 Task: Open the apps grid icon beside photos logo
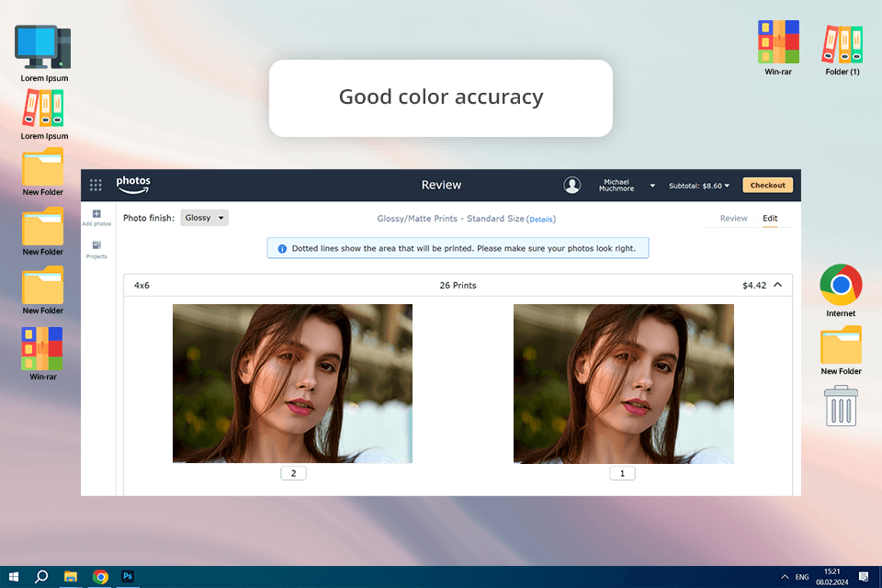coord(96,185)
